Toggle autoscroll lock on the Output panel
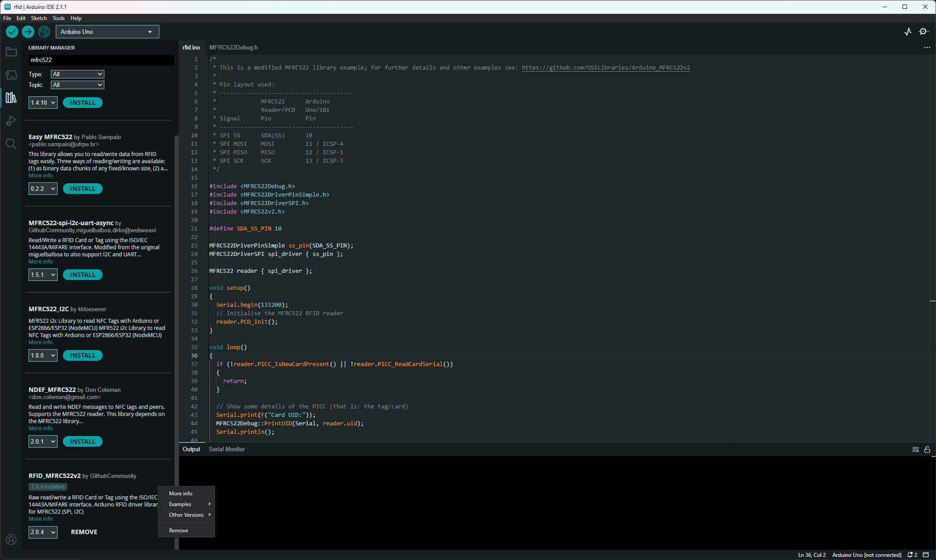This screenshot has height=560, width=936. pos(927,449)
